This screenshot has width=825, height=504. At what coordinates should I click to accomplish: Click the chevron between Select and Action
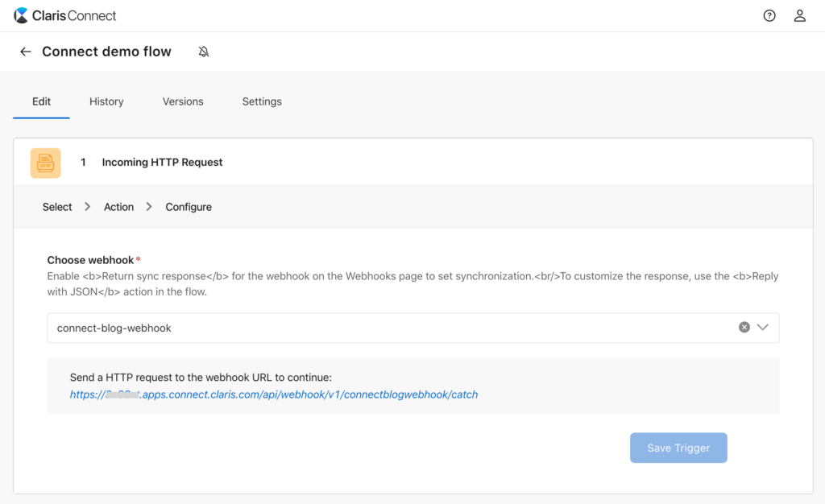tap(88, 207)
